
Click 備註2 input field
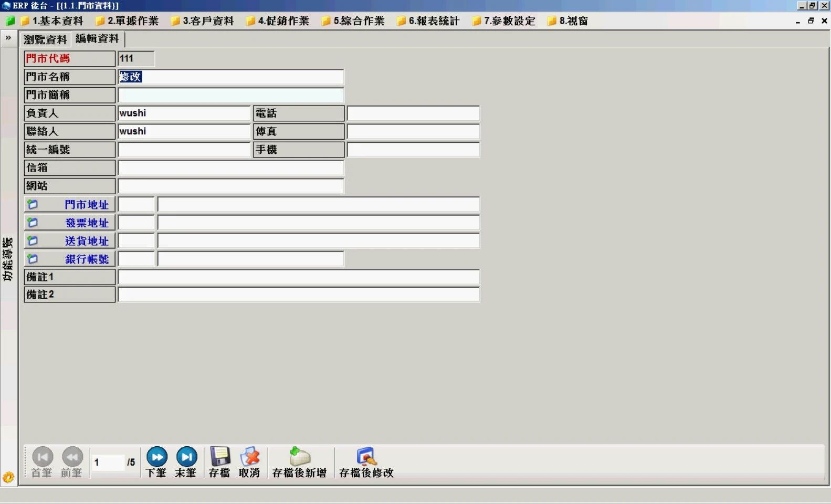pyautogui.click(x=299, y=295)
